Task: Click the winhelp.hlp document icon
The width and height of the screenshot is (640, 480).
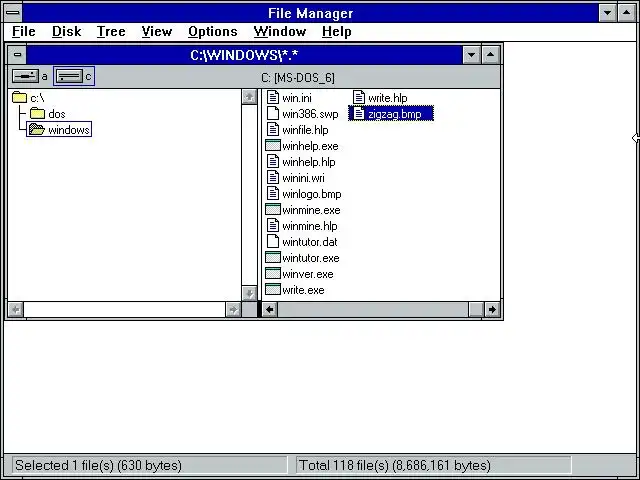Action: tap(273, 162)
